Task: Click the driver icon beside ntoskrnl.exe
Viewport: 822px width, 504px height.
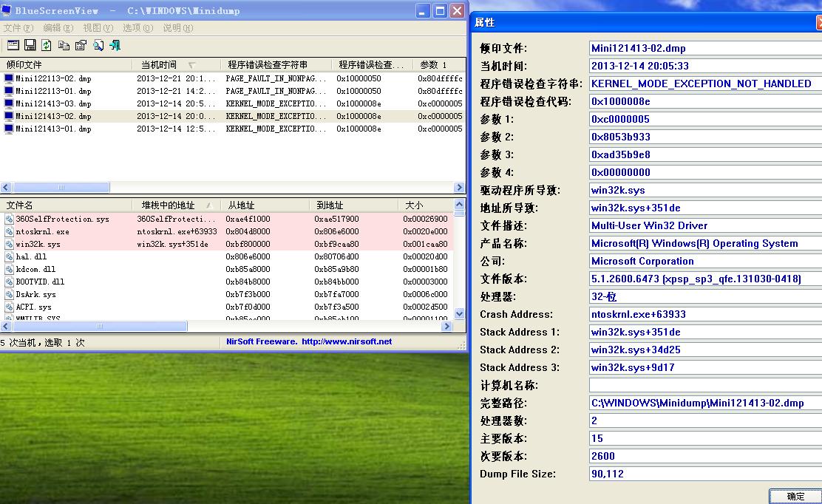Action: coord(9,231)
